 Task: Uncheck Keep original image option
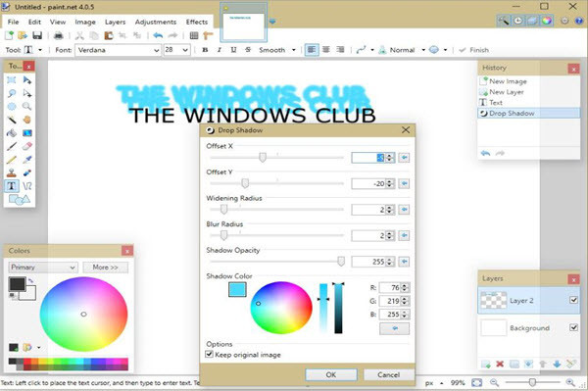210,354
